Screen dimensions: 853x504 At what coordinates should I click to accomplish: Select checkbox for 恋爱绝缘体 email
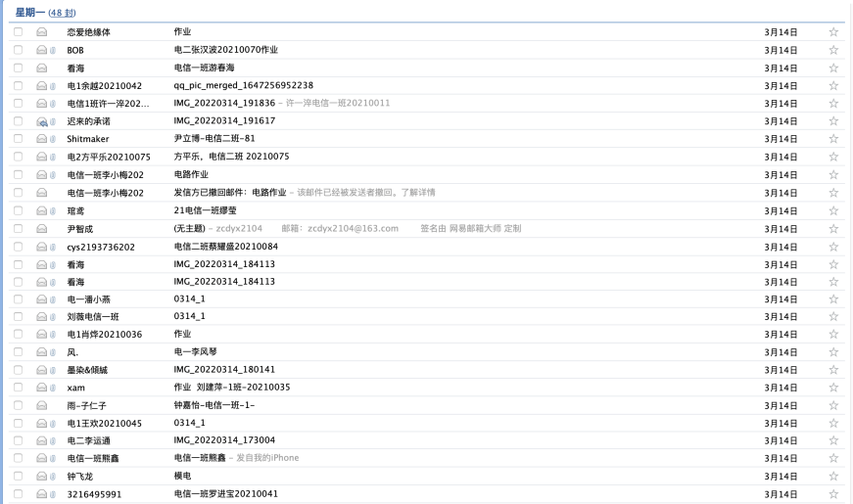tap(19, 32)
